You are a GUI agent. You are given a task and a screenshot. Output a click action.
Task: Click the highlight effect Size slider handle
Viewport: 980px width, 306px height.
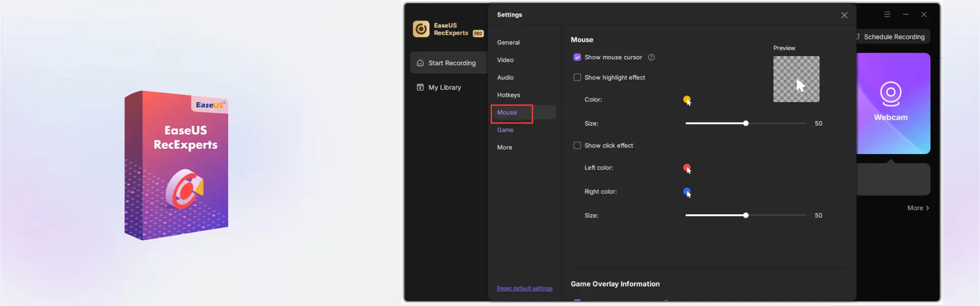click(746, 123)
